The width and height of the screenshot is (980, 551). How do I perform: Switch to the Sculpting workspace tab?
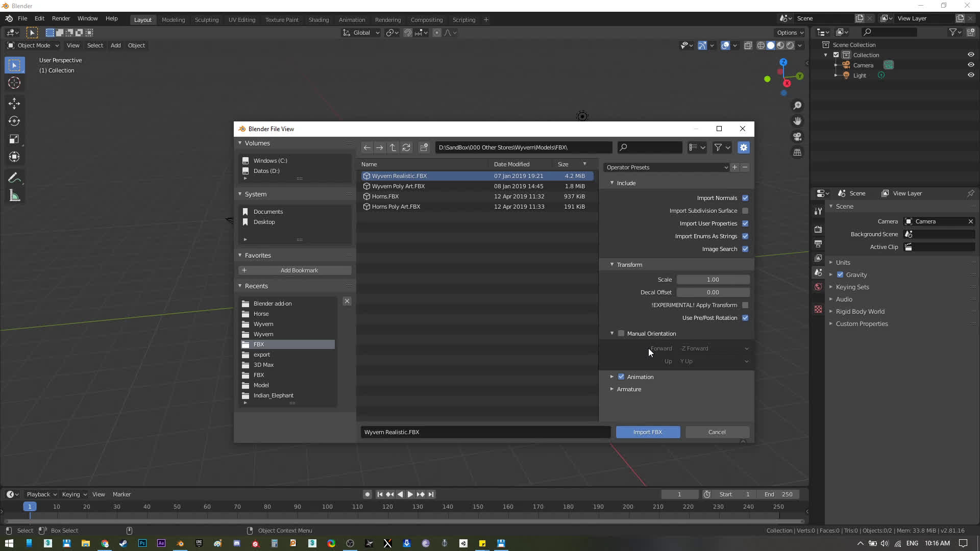click(206, 19)
